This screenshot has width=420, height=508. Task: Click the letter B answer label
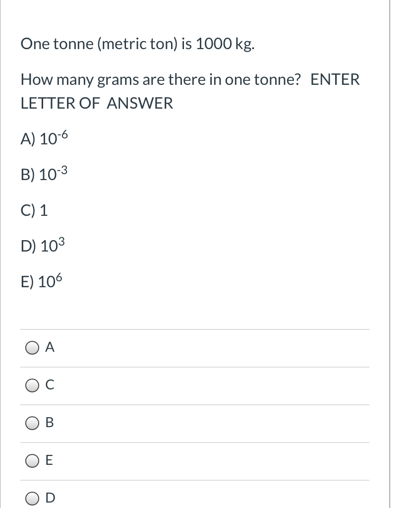50,422
